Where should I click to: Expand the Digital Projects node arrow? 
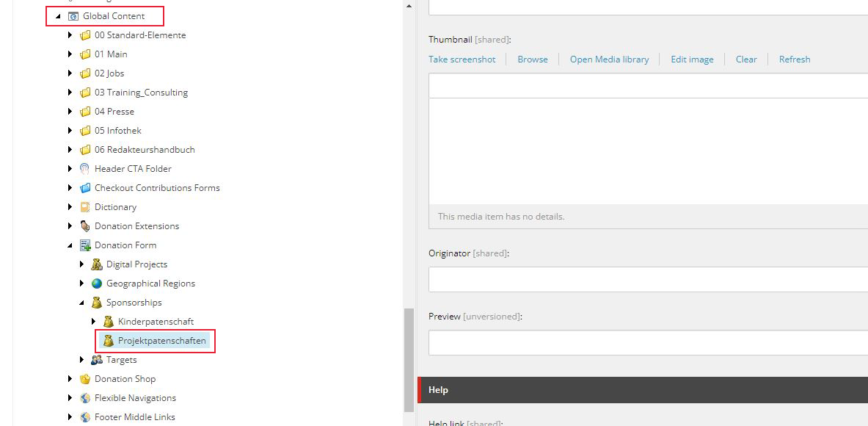coord(82,264)
